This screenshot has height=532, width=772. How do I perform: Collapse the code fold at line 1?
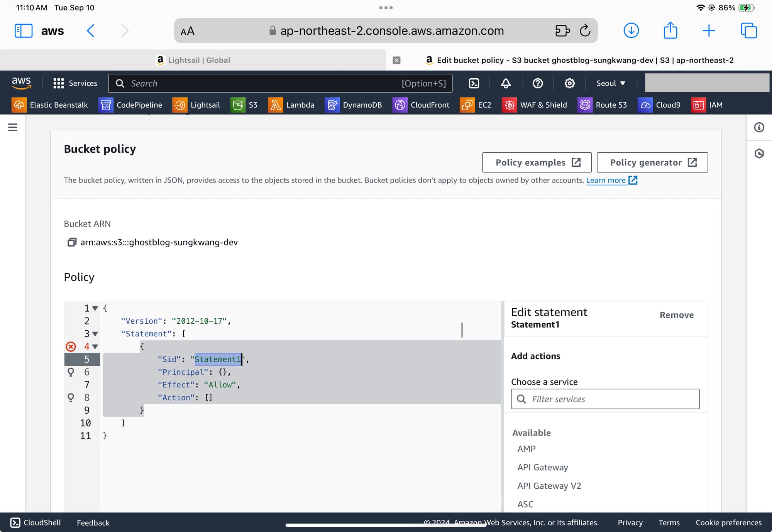pos(95,308)
